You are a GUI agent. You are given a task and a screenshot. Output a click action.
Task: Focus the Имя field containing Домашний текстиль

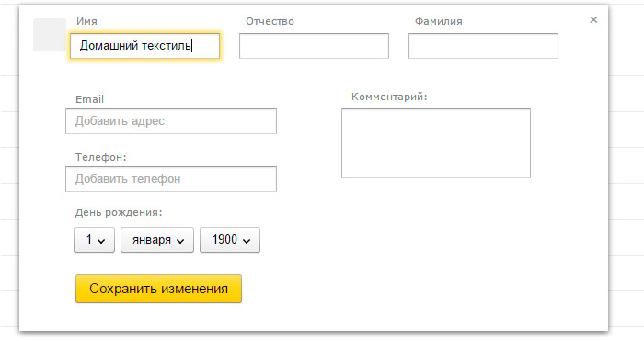[145, 46]
